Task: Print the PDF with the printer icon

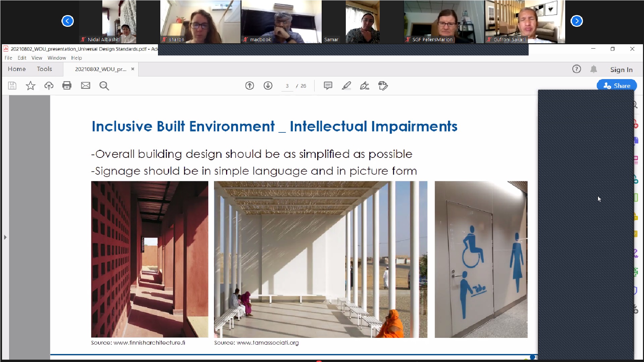Action: tap(67, 86)
